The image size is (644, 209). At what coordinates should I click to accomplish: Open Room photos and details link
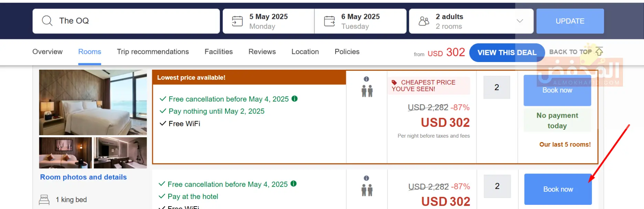83,177
